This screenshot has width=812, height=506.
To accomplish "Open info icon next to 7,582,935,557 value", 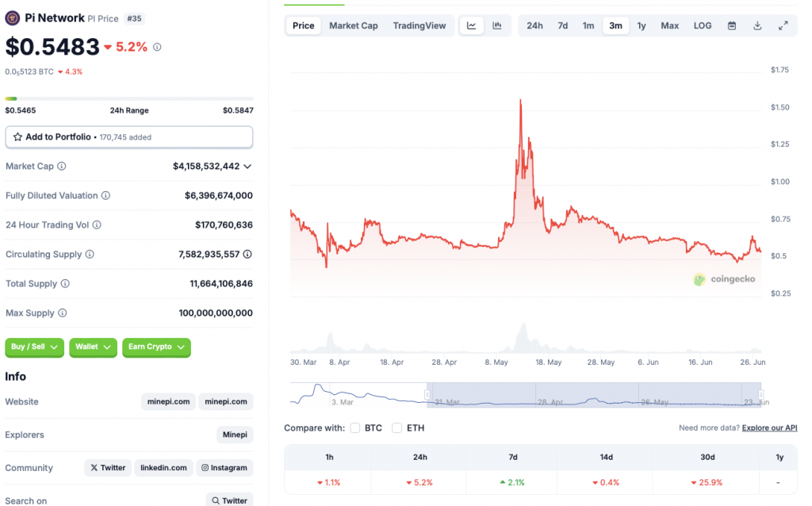I will point(247,255).
